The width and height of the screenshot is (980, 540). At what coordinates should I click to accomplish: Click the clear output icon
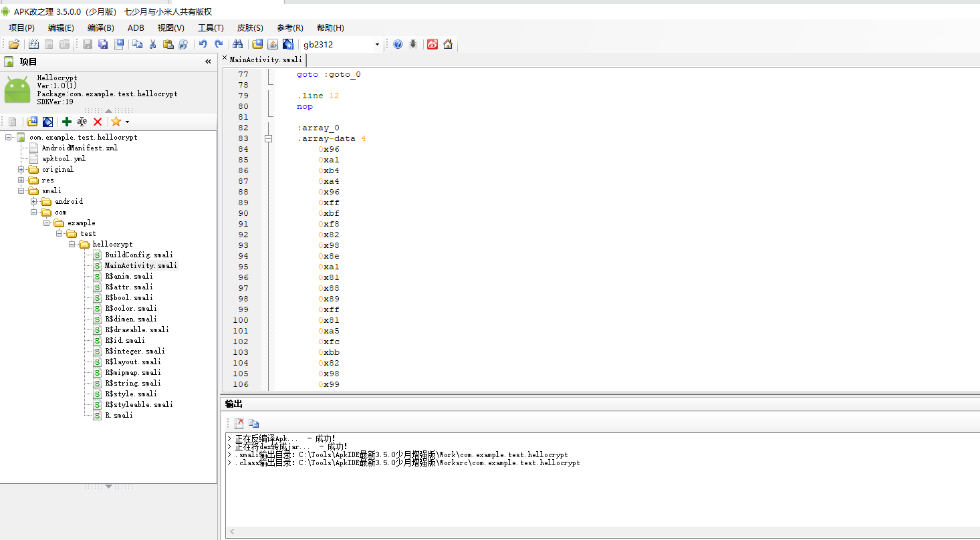tap(239, 423)
